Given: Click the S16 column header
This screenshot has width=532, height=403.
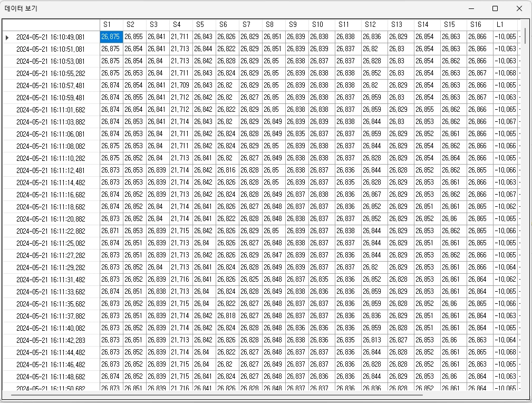Looking at the screenshot, I should click(480, 25).
